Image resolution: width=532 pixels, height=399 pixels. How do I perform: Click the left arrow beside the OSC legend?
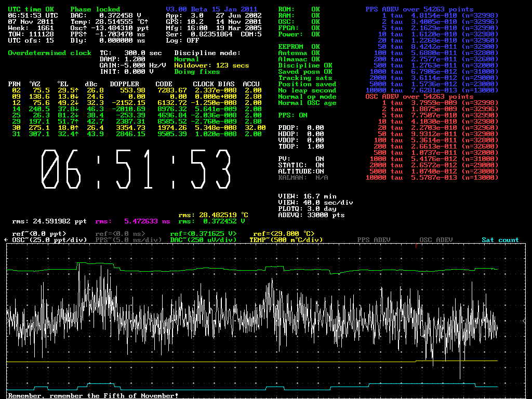6,240
